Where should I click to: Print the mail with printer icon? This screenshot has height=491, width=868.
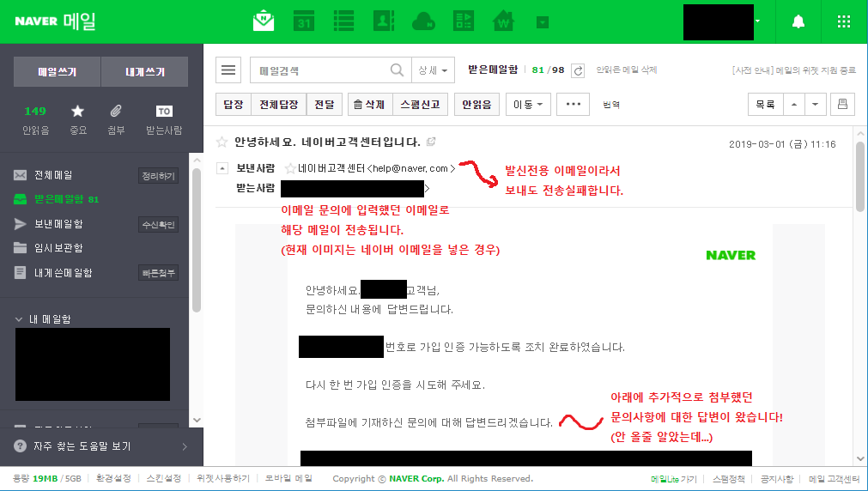842,104
